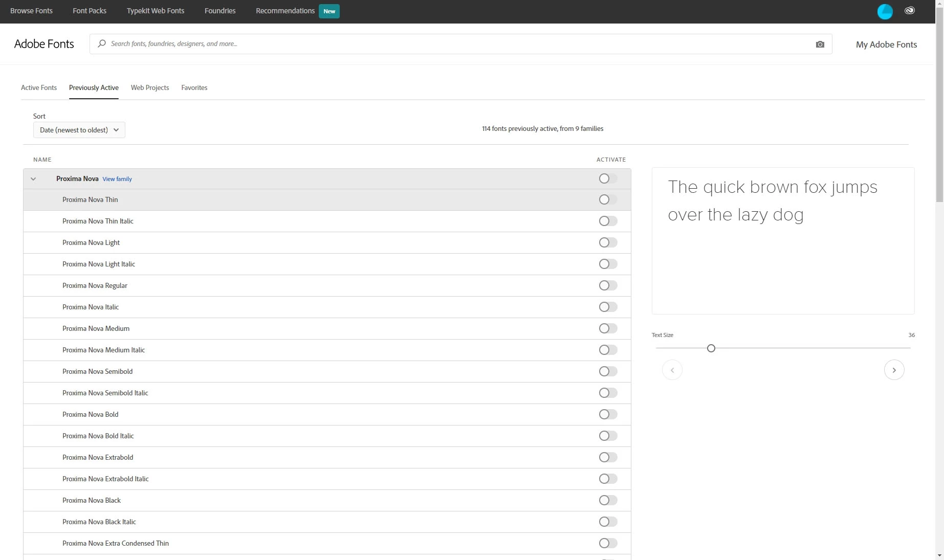The image size is (944, 560).
Task: Toggle activation for Proxima Nova Thin Italic
Action: (608, 221)
